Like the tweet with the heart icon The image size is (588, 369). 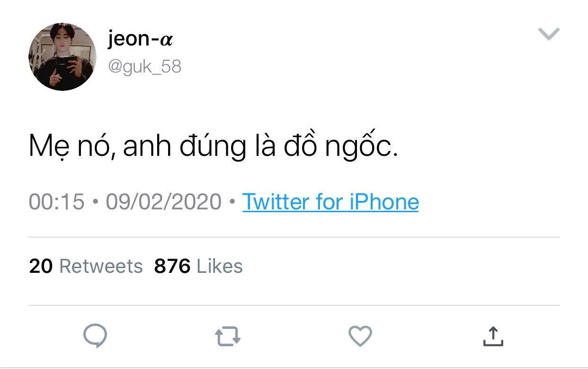360,336
